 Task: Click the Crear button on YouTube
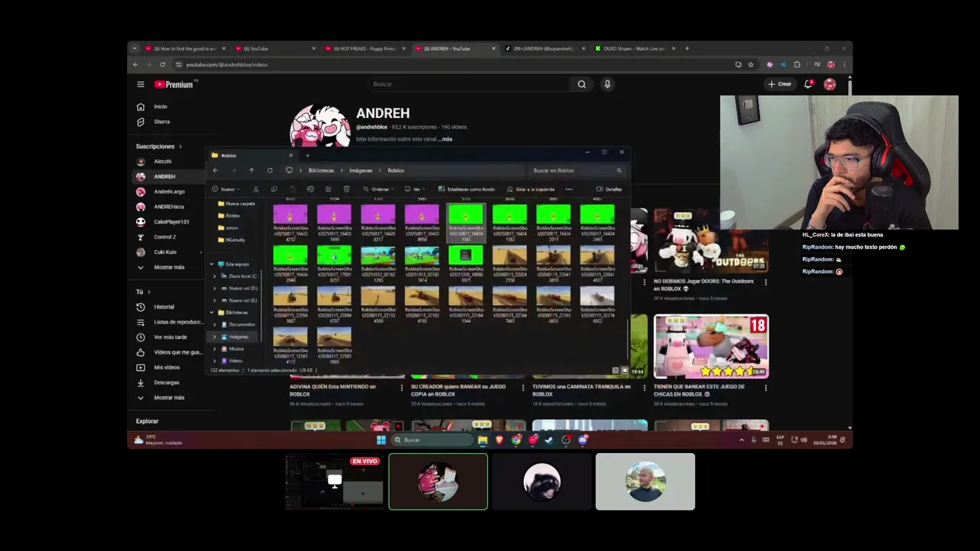[779, 84]
